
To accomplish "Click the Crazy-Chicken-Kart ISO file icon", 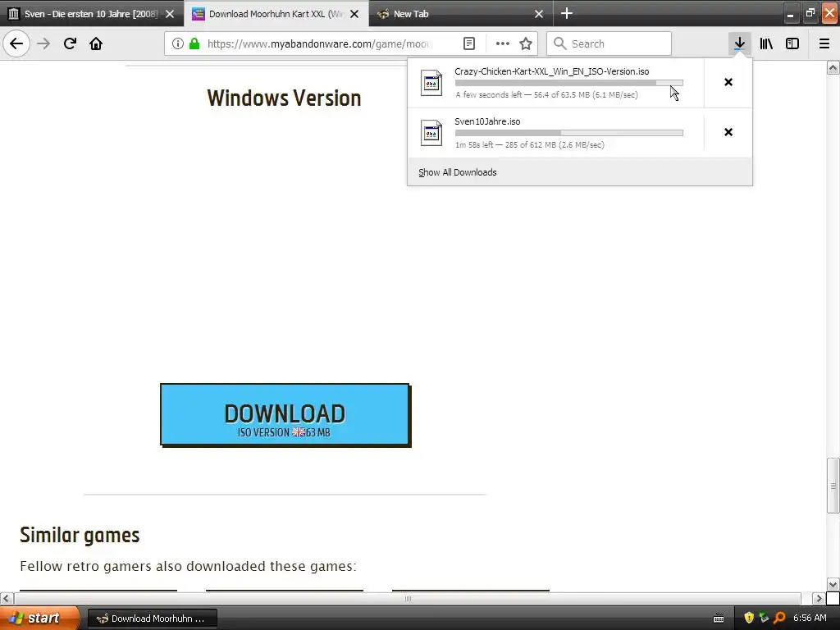I will pos(431,83).
